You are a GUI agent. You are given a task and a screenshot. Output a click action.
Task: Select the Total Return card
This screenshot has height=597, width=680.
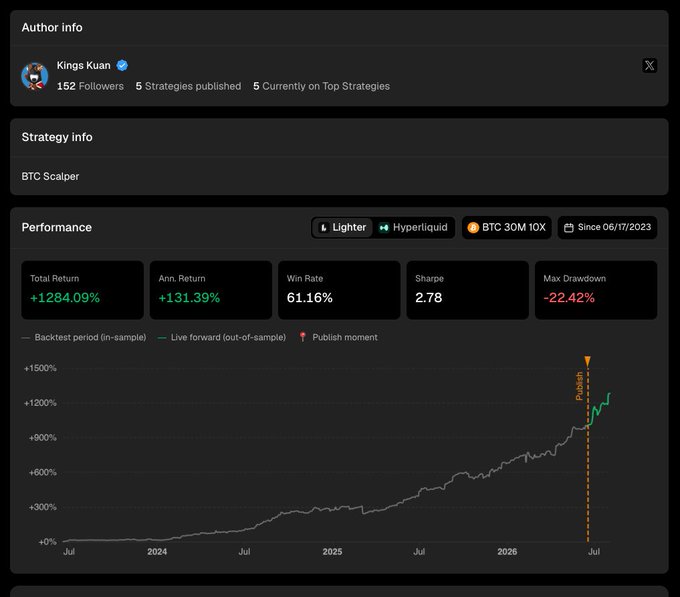[x=82, y=290]
